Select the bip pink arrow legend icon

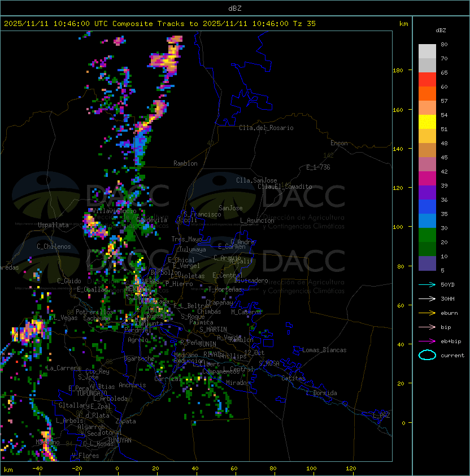(427, 327)
